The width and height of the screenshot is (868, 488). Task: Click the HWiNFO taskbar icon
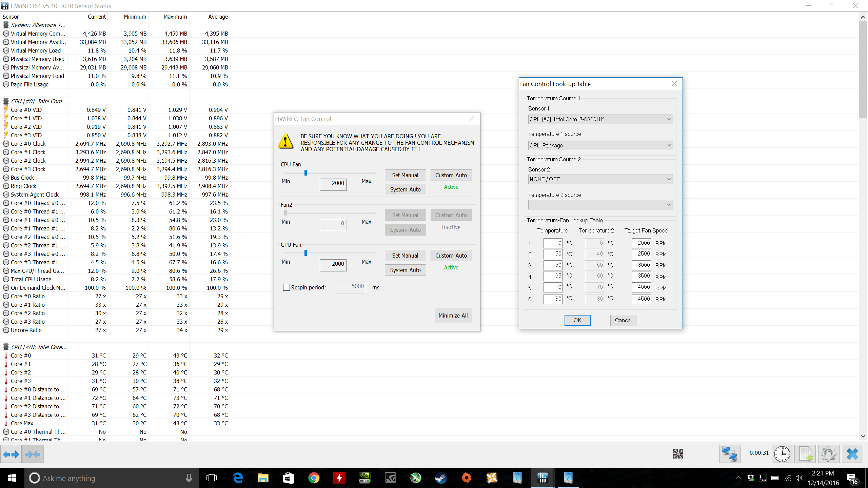pyautogui.click(x=542, y=478)
